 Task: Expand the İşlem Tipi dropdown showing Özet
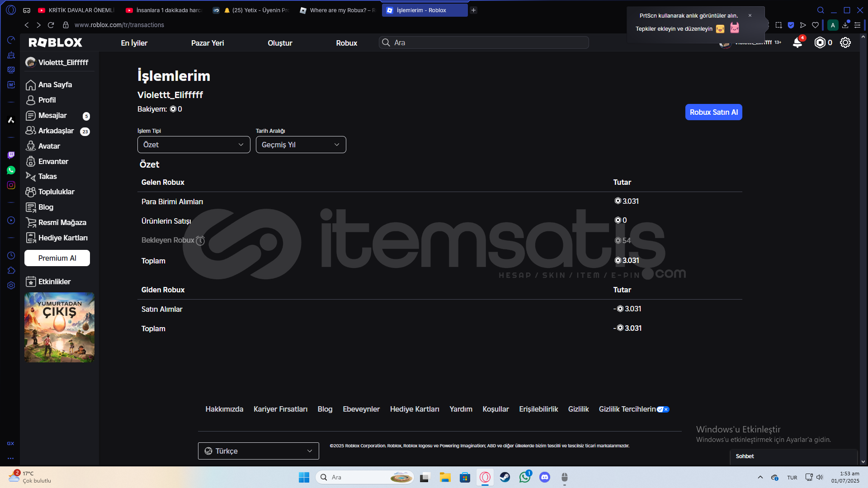(x=193, y=145)
